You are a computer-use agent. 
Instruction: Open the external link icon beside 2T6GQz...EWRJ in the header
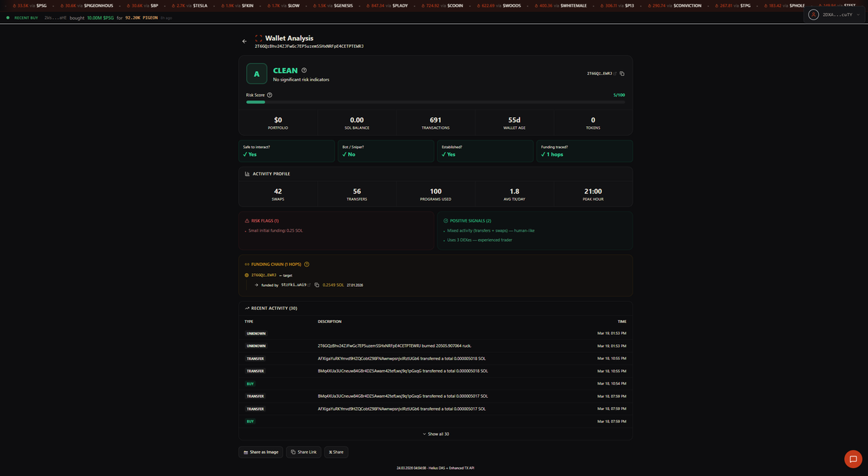point(615,74)
